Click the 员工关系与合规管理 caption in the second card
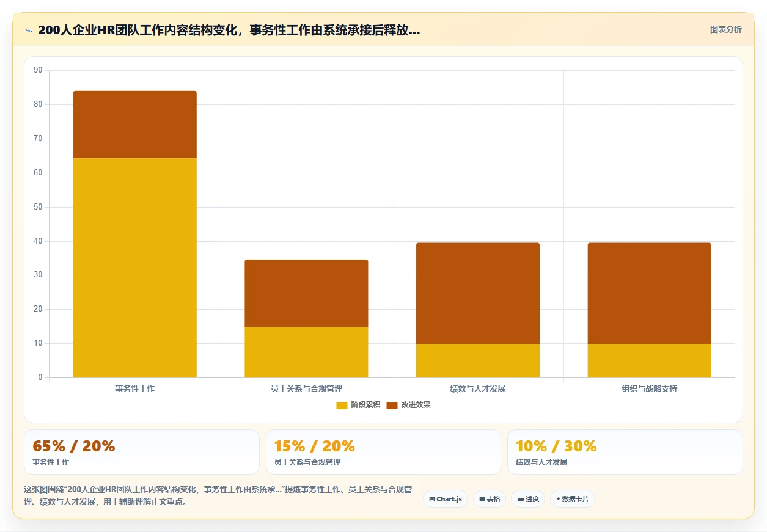767x532 pixels. [x=307, y=462]
